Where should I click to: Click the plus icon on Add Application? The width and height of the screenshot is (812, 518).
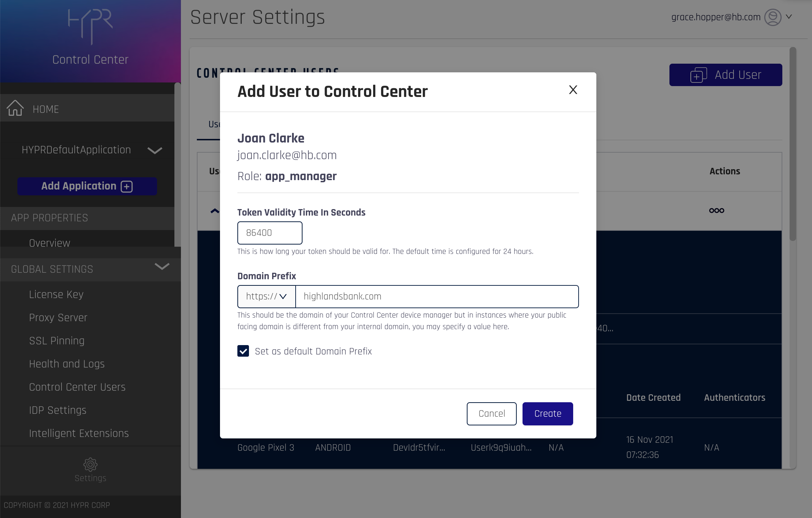pos(127,186)
